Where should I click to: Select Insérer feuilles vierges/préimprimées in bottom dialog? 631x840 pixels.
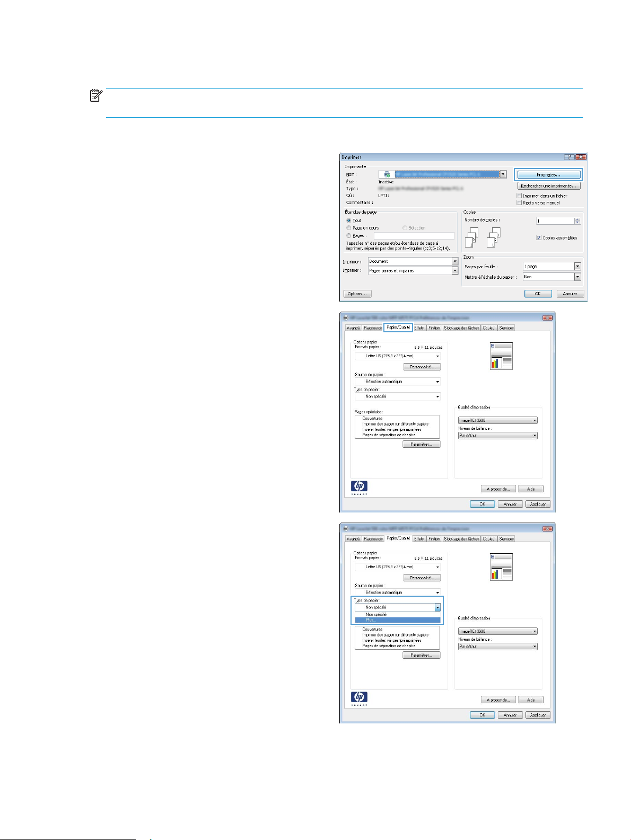pyautogui.click(x=391, y=640)
